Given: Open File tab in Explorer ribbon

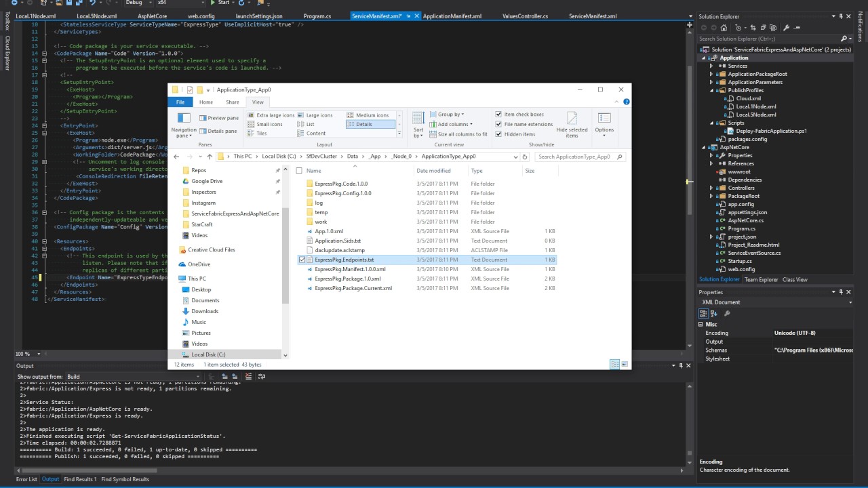Looking at the screenshot, I should coord(180,102).
